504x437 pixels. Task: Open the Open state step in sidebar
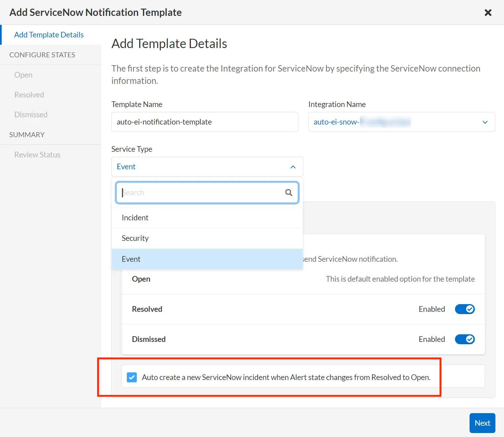[24, 75]
